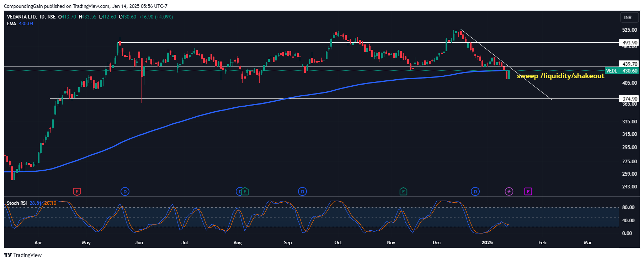Click the Stoch RSI value 26.10
This screenshot has height=262, width=644.
[x=50, y=203]
